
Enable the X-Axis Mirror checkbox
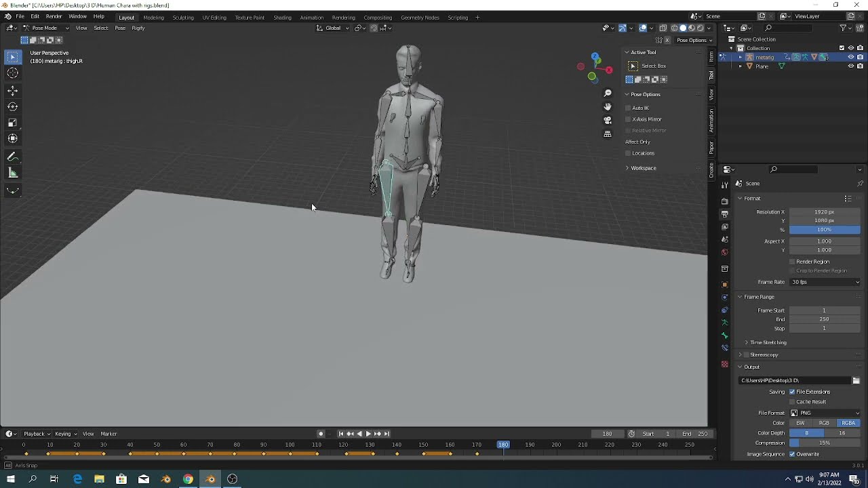628,119
